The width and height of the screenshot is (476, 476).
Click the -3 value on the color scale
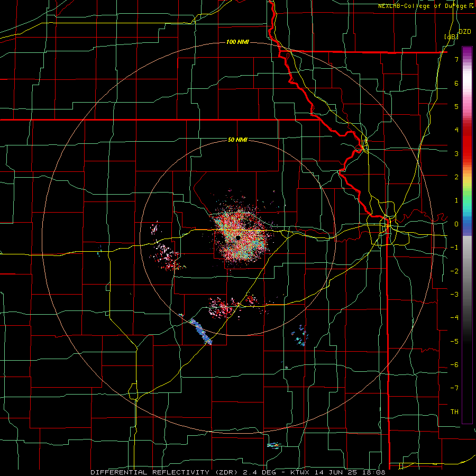click(x=454, y=295)
